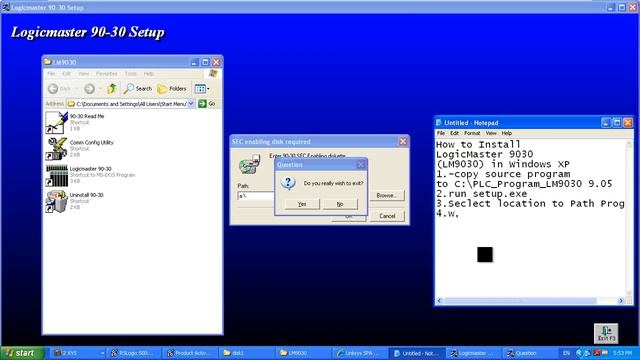Screen dimensions: 640x360
Task: Close the Question dialog with X
Action: coord(361,164)
